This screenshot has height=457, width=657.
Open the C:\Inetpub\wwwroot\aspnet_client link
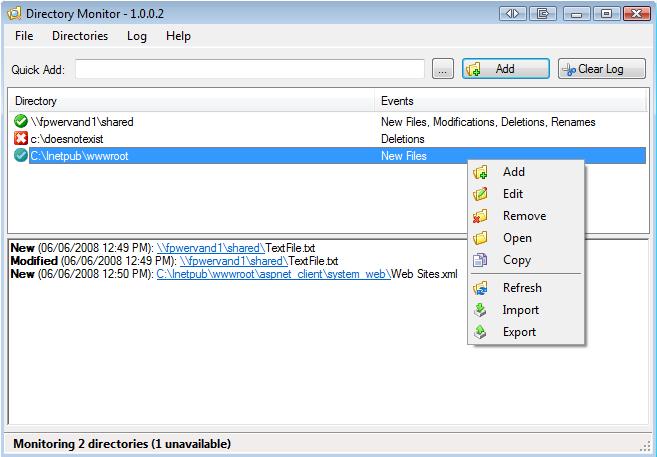click(x=274, y=274)
